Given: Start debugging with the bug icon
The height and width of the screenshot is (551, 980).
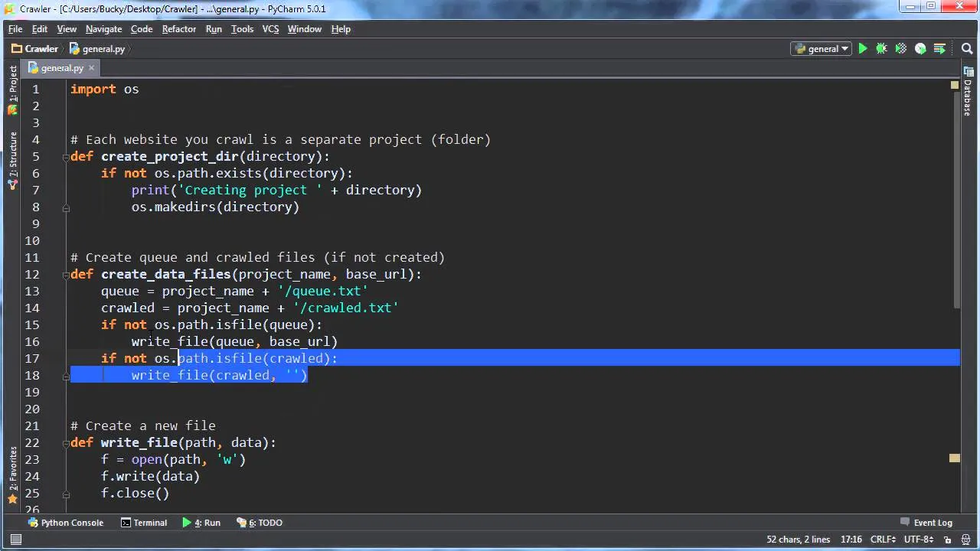Looking at the screenshot, I should (x=881, y=48).
